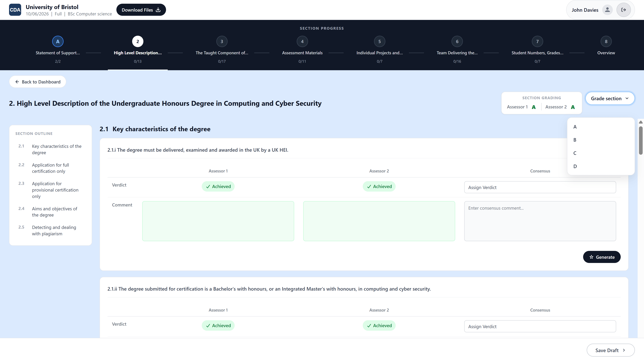Jump to outline item 2.3 provisional certification
This screenshot has height=362, width=644.
click(x=50, y=190)
